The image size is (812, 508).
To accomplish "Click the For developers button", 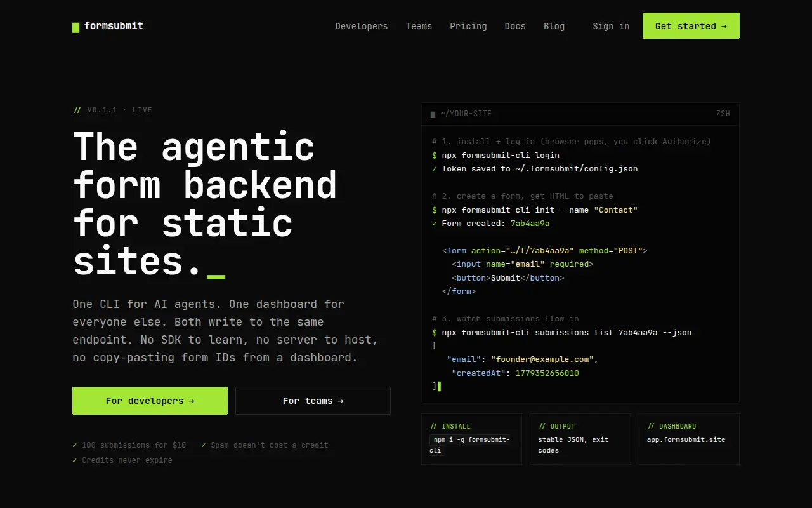I will click(150, 401).
